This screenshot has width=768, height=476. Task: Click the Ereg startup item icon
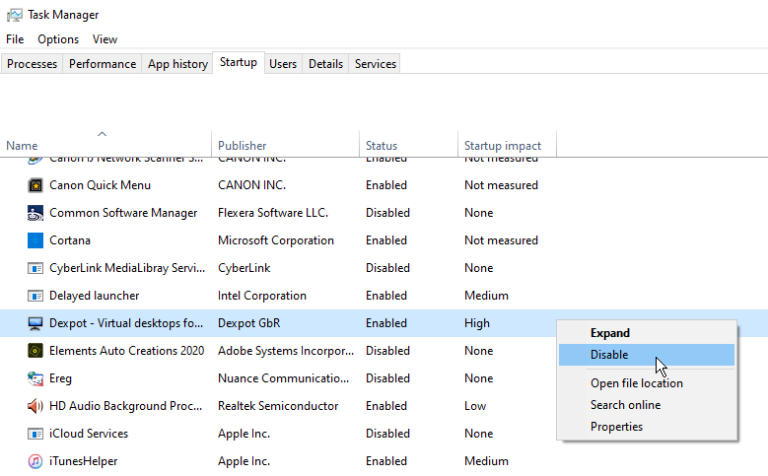tap(35, 379)
